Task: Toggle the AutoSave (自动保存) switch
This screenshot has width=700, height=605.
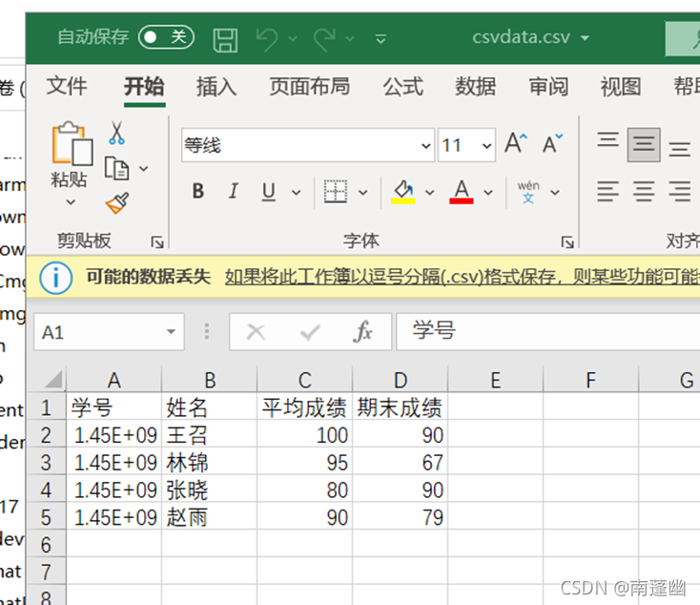Action: [x=166, y=37]
